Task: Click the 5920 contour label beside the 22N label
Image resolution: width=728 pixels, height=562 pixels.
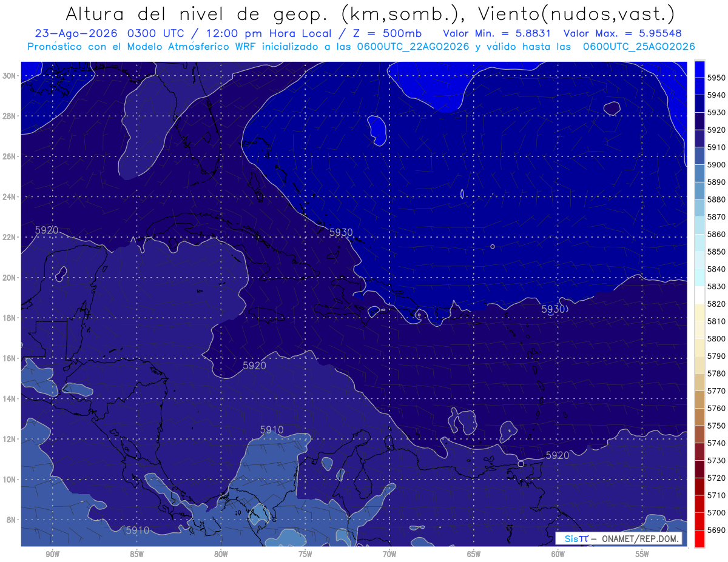Action: point(47,230)
